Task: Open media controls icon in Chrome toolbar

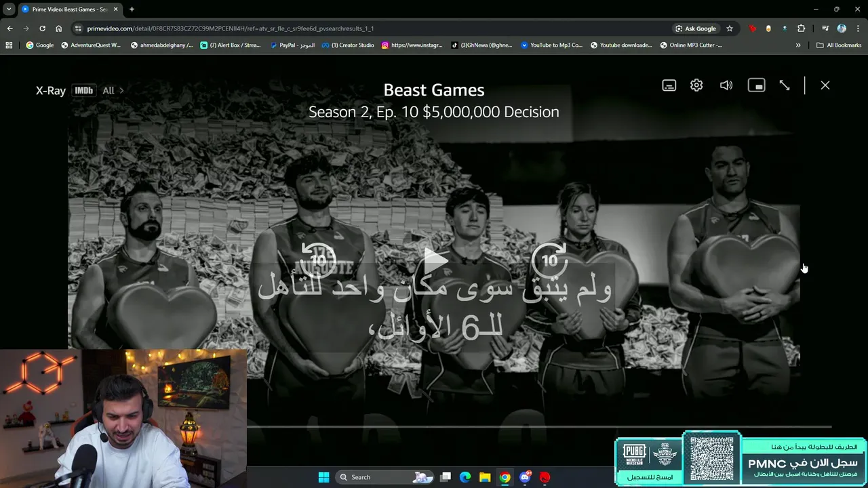Action: coord(825,28)
